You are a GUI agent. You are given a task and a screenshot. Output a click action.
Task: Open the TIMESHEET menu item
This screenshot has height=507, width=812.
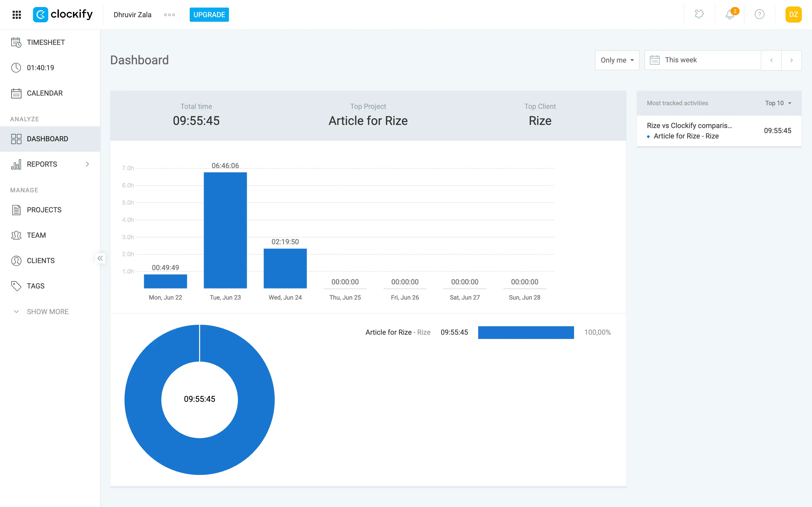click(x=50, y=42)
